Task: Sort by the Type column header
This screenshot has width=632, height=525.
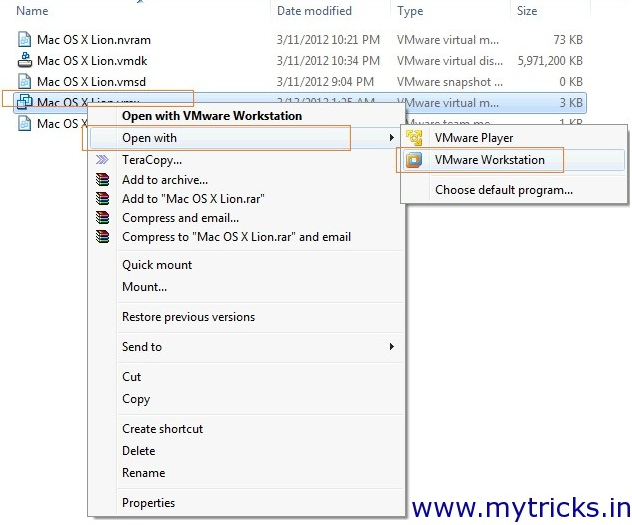Action: coord(410,11)
